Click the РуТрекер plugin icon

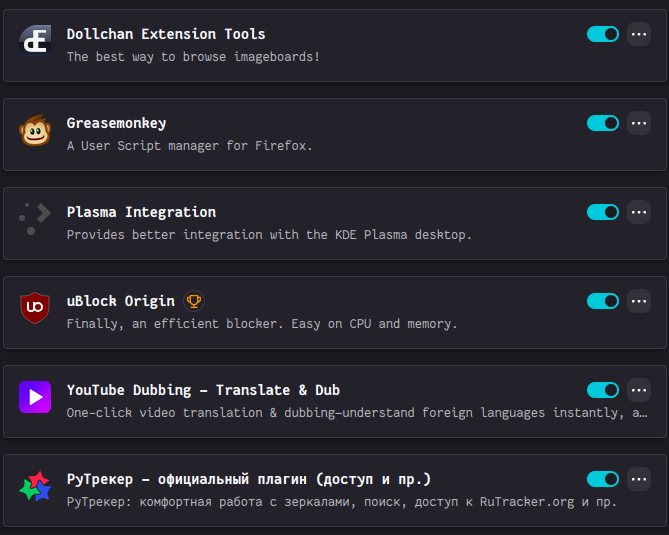[35, 487]
